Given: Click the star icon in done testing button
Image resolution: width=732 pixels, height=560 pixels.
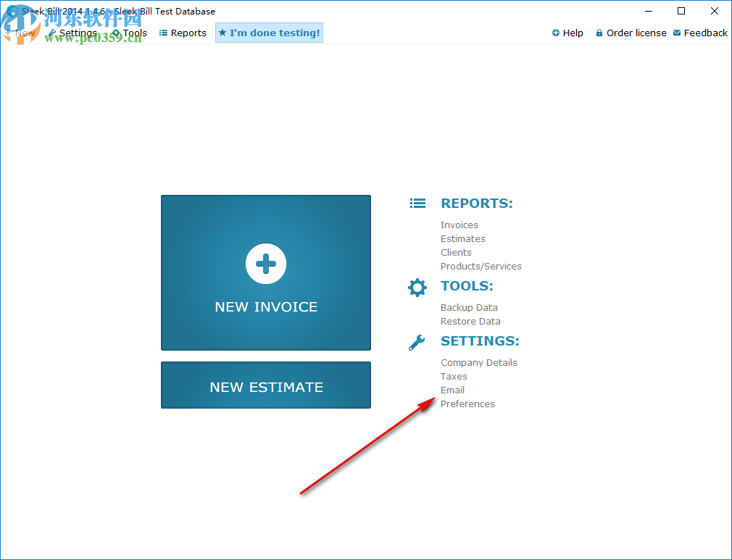Looking at the screenshot, I should click(222, 33).
